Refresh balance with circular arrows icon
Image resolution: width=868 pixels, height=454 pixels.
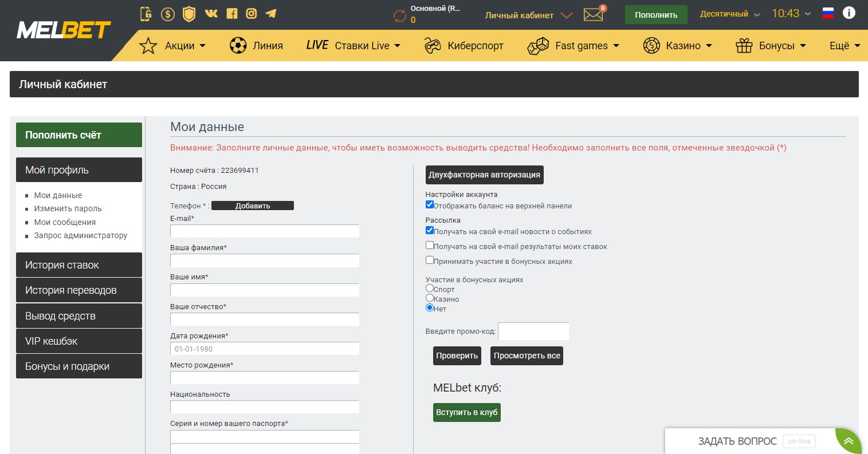tap(399, 15)
